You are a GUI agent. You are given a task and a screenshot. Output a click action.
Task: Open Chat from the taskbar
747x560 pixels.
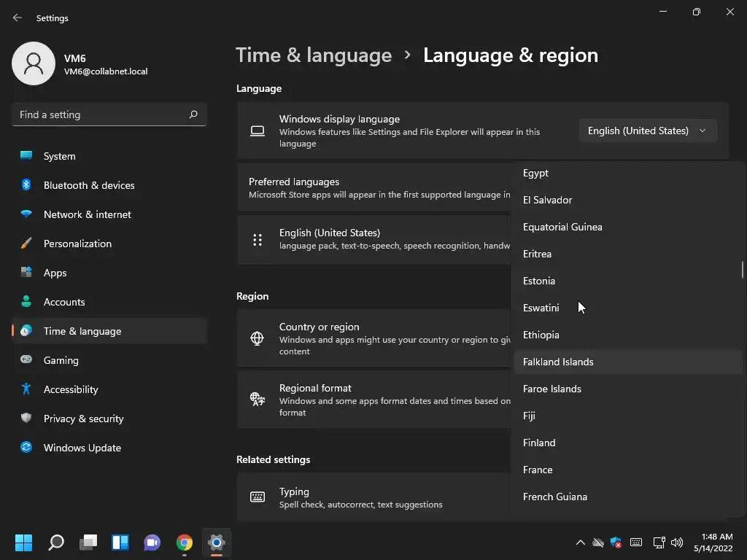[x=152, y=542]
